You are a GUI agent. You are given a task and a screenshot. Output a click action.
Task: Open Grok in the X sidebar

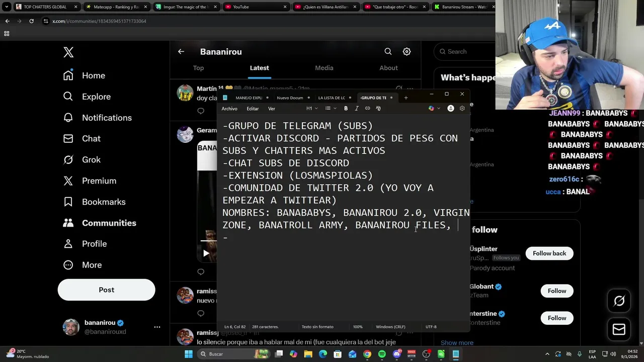click(82, 160)
